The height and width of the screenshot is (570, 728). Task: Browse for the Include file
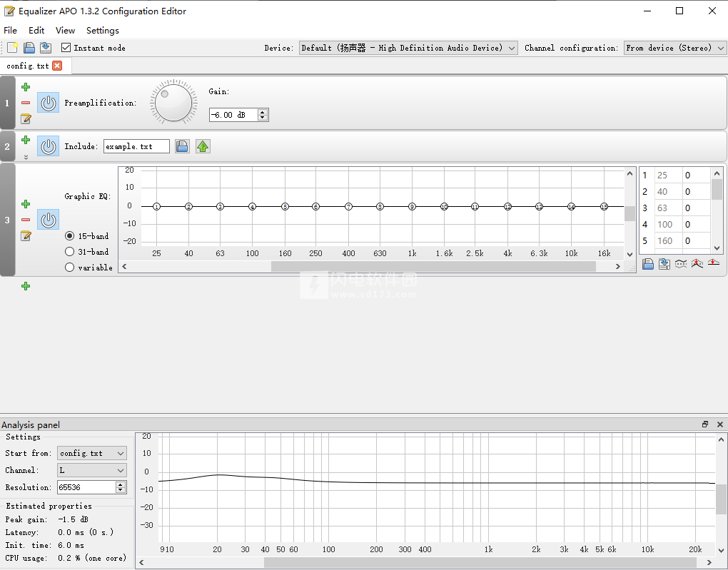tap(182, 146)
